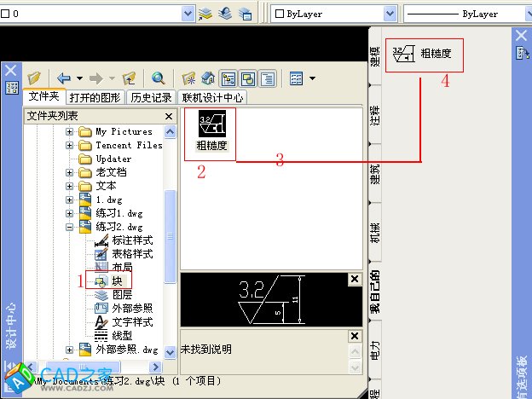Close the 文件夹列表 pane

(x=169, y=116)
